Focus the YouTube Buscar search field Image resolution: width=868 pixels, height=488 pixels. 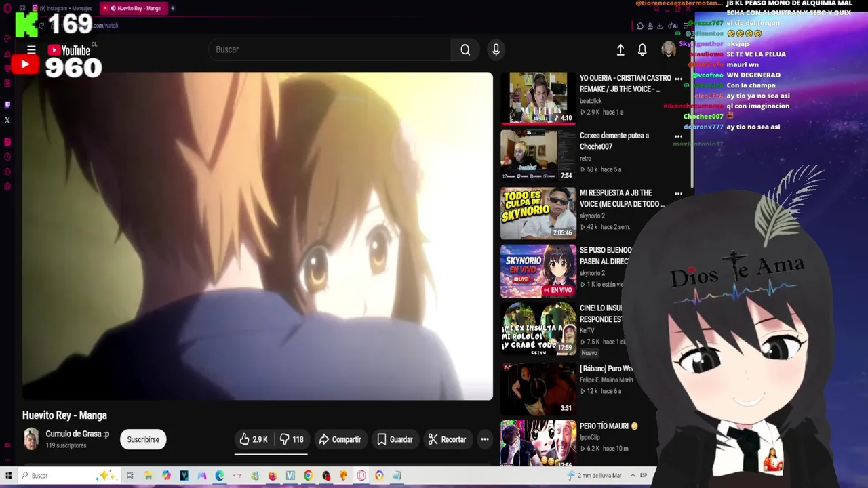(331, 49)
